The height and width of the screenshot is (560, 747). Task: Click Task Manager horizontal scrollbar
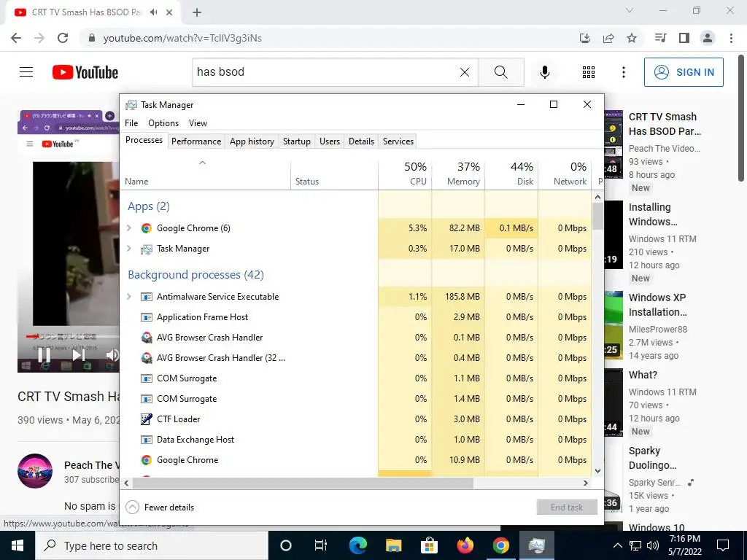click(x=303, y=483)
